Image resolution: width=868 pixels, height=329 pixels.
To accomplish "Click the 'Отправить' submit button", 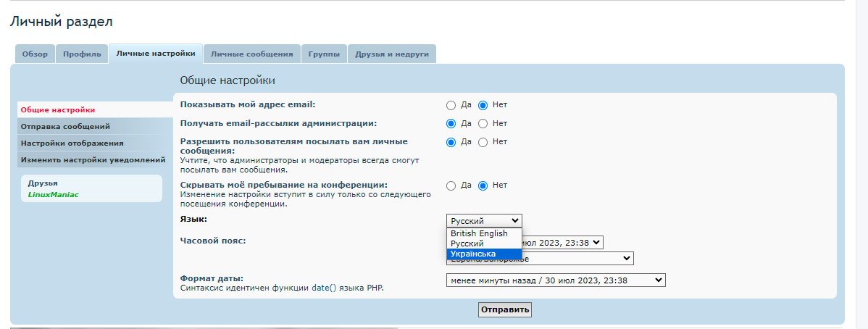I will [505, 310].
